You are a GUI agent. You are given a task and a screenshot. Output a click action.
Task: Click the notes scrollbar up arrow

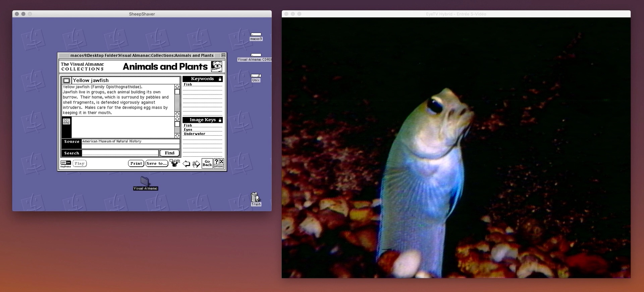tap(177, 119)
